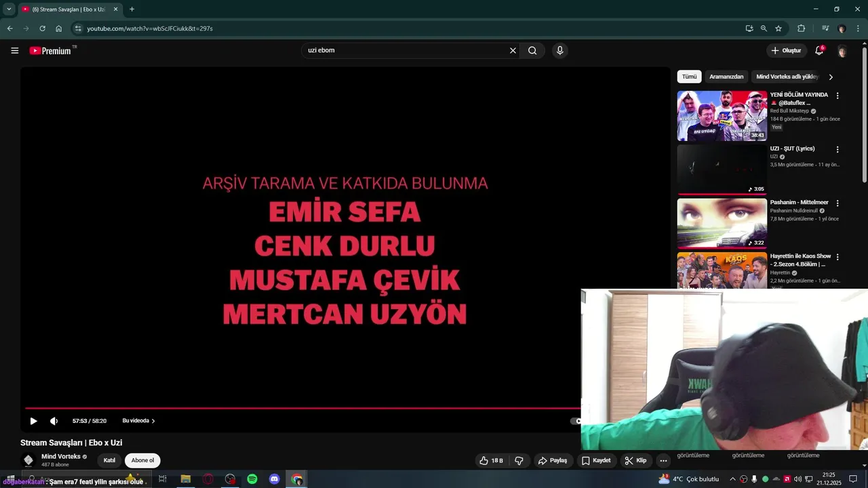Open options for Hayrettin ile Kaos Show

[x=837, y=257]
